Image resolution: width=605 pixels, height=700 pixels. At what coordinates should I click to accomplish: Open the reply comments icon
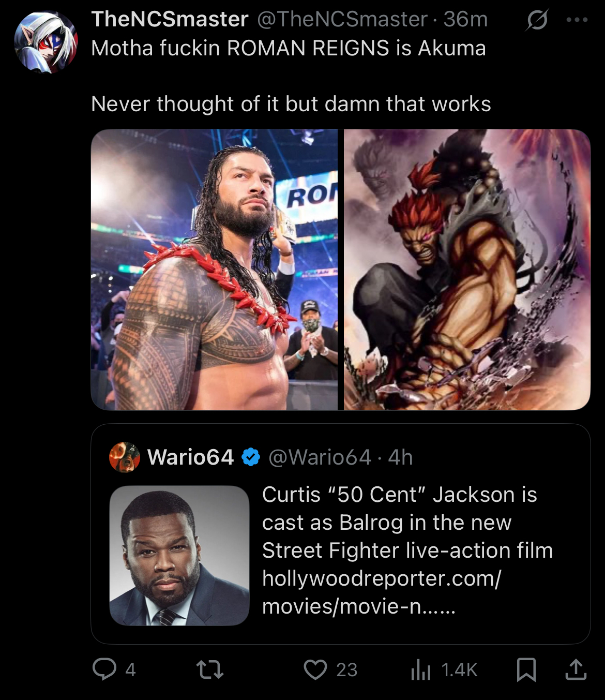point(104,669)
